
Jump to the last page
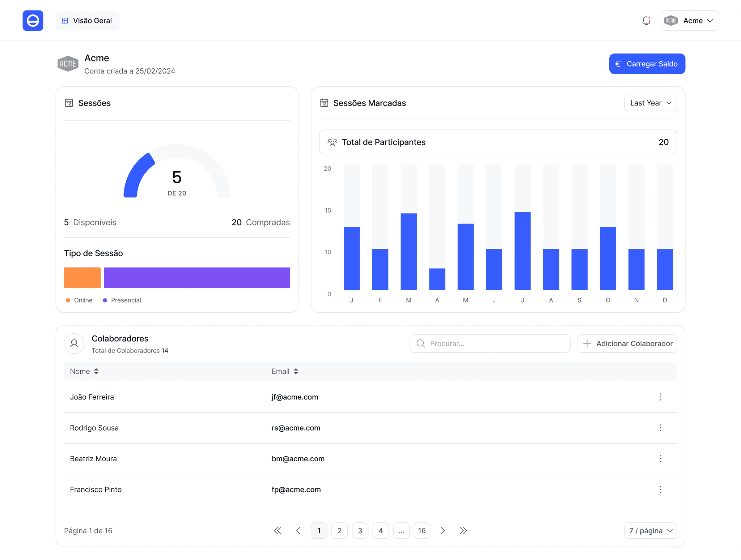pyautogui.click(x=463, y=531)
